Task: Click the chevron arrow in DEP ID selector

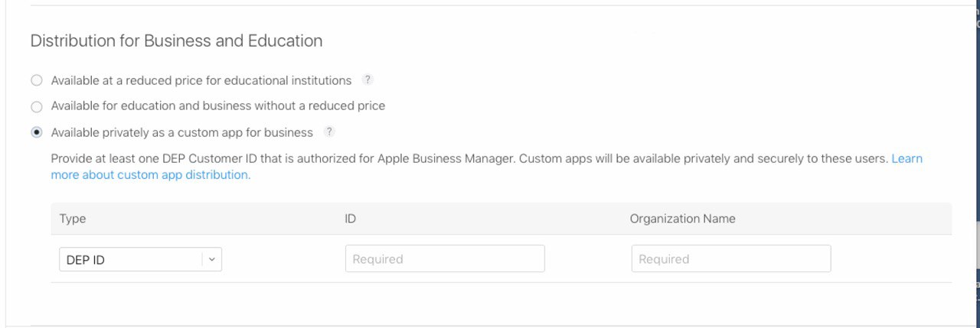Action: pyautogui.click(x=212, y=260)
